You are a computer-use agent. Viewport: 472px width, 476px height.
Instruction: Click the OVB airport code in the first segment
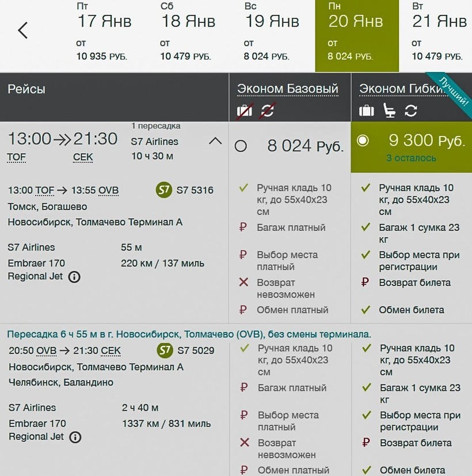coord(109,191)
